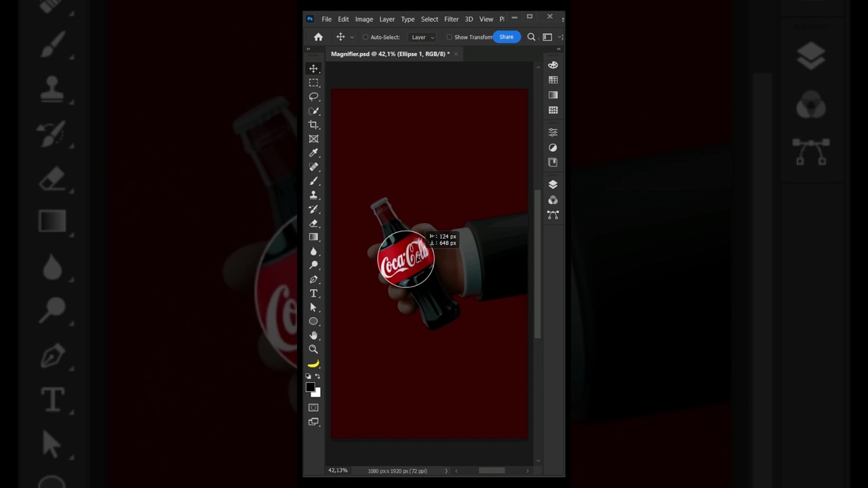
Task: Open the View menu
Action: coord(486,19)
